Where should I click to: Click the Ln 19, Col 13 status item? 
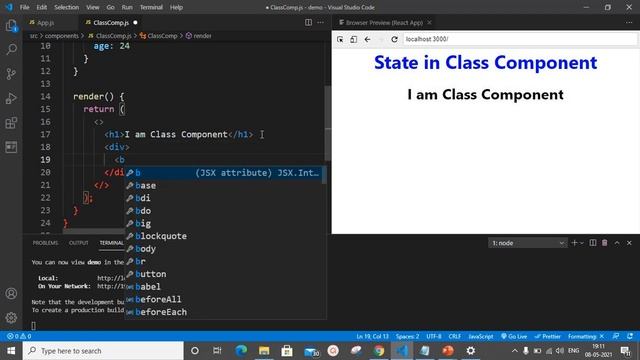(372, 336)
